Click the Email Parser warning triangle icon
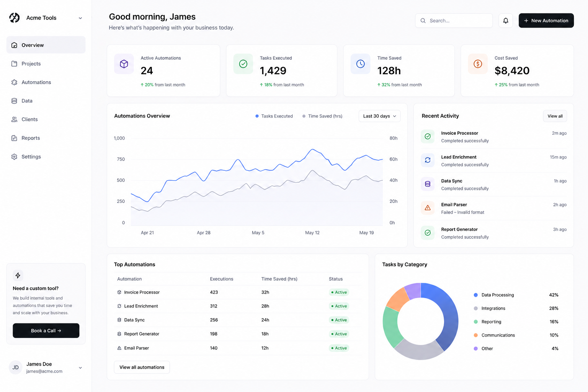 point(428,208)
